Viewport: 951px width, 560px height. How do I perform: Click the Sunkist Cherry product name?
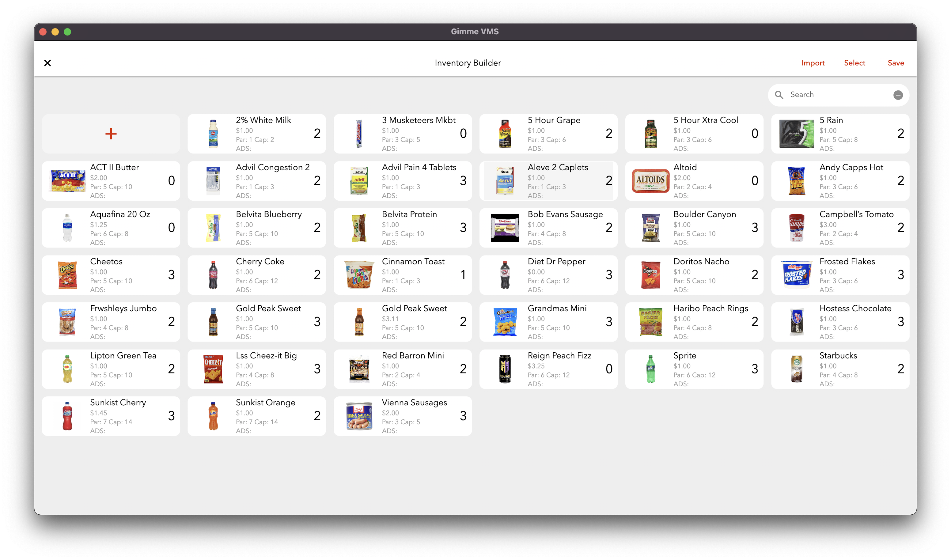click(x=118, y=403)
